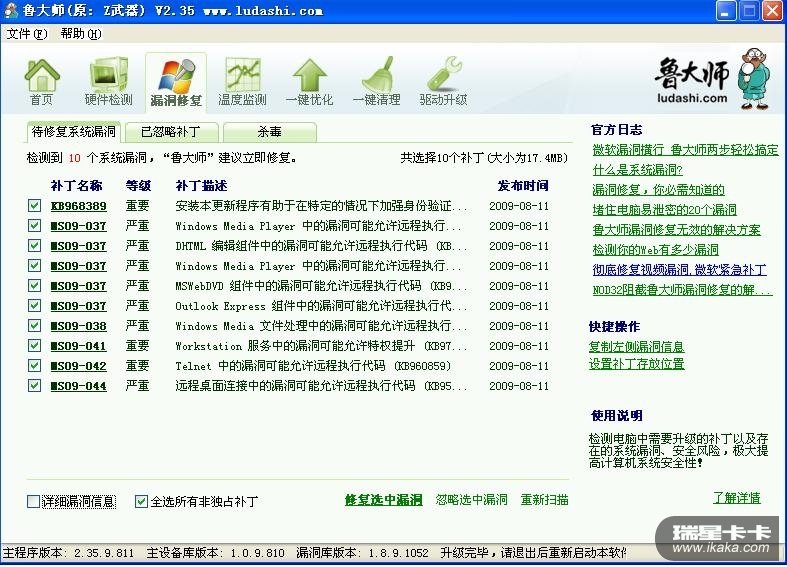The image size is (787, 567).
Task: Open 检测你的Web有多少漏洞 article
Action: [655, 250]
